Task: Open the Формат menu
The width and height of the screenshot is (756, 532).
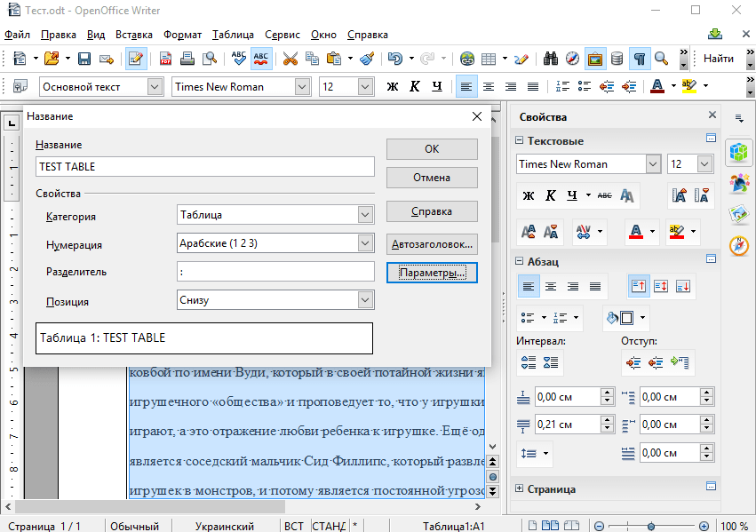Action: coord(182,35)
